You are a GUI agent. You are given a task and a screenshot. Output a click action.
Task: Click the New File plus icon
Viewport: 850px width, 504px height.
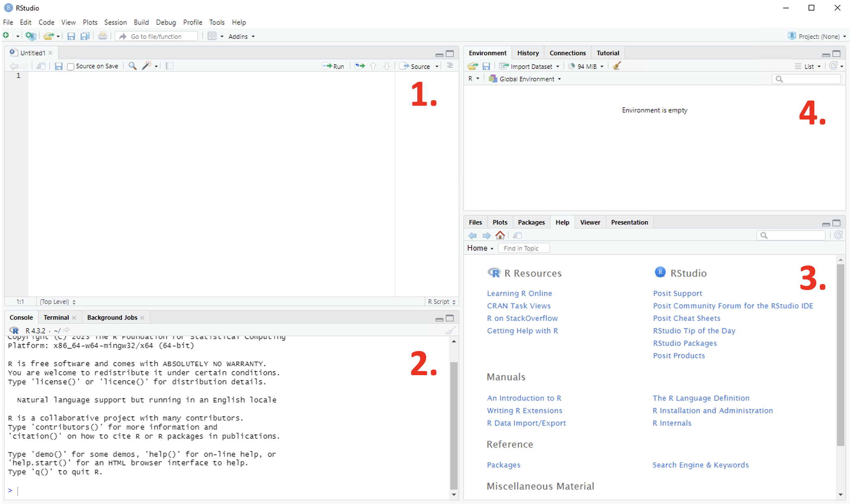6,36
